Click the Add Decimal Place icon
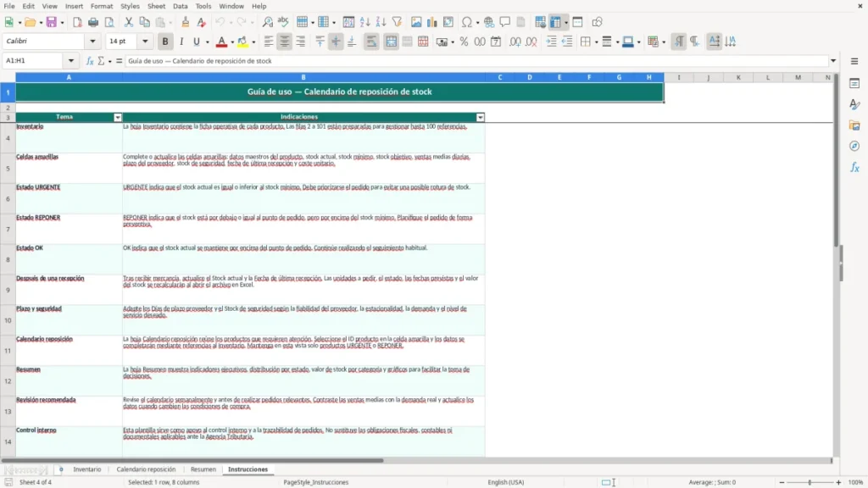This screenshot has height=488, width=868. [515, 42]
